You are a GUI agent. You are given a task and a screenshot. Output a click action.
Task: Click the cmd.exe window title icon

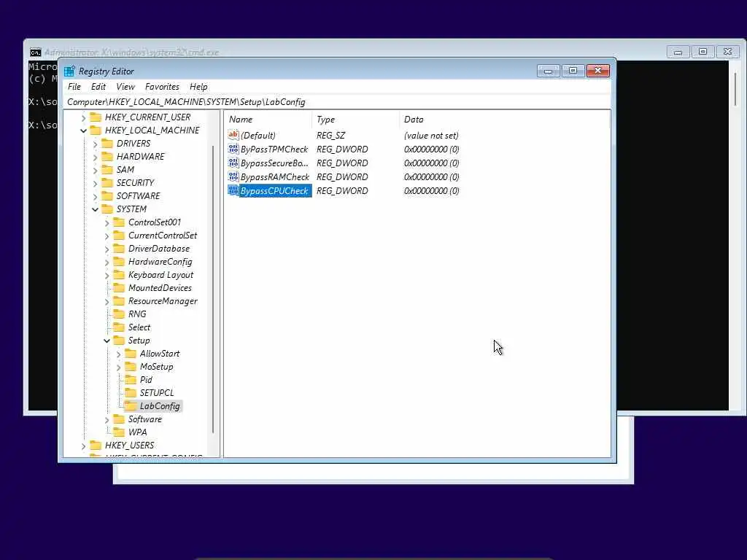point(36,52)
